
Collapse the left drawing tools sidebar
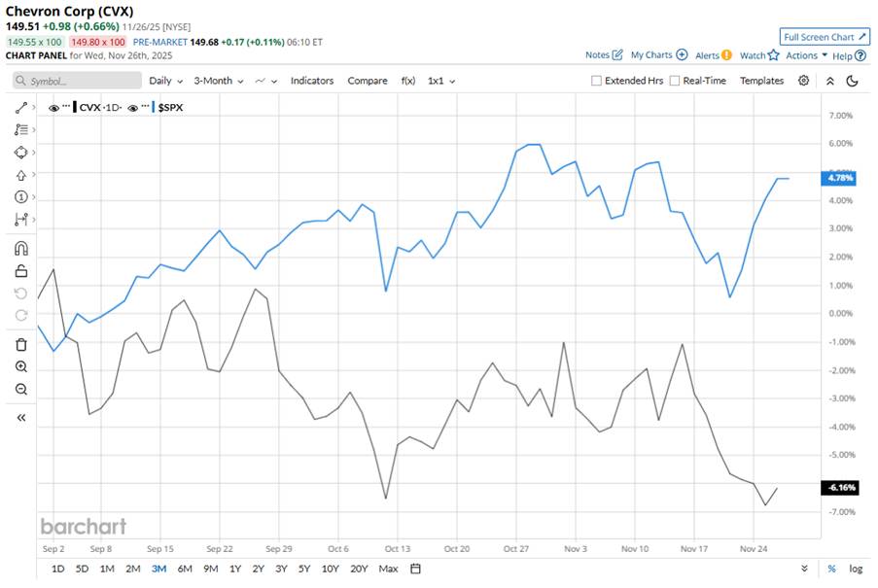(x=21, y=417)
